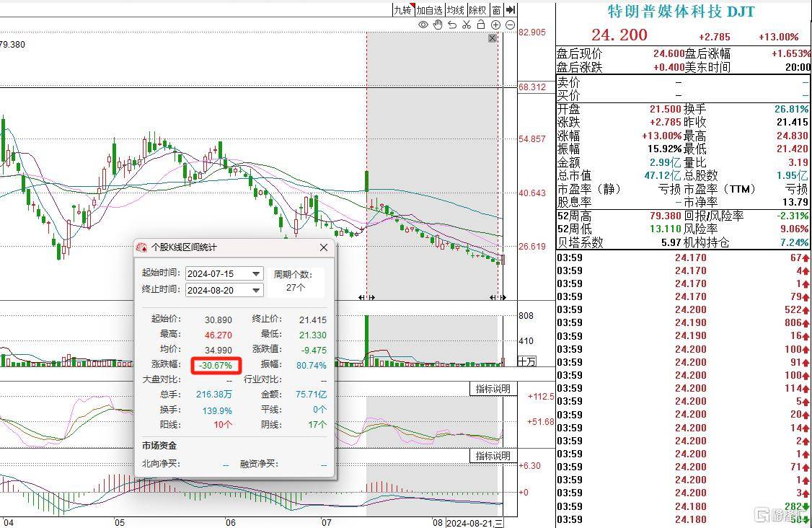
Task: Open the 除权 tab
Action: click(477, 10)
